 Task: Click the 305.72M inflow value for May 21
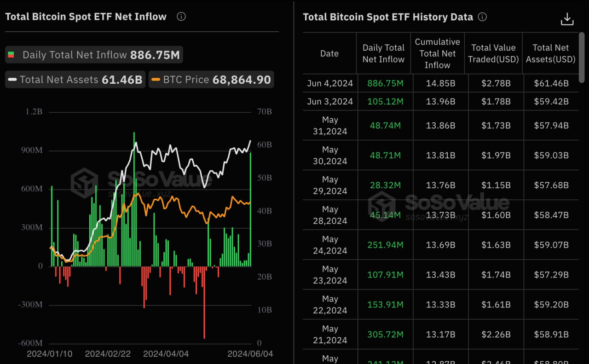tap(385, 335)
